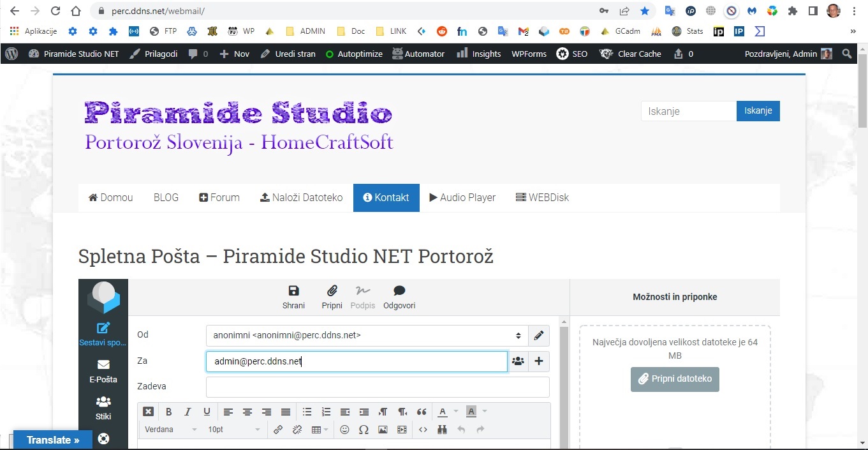Justify the message text
868x450 pixels.
tap(286, 412)
